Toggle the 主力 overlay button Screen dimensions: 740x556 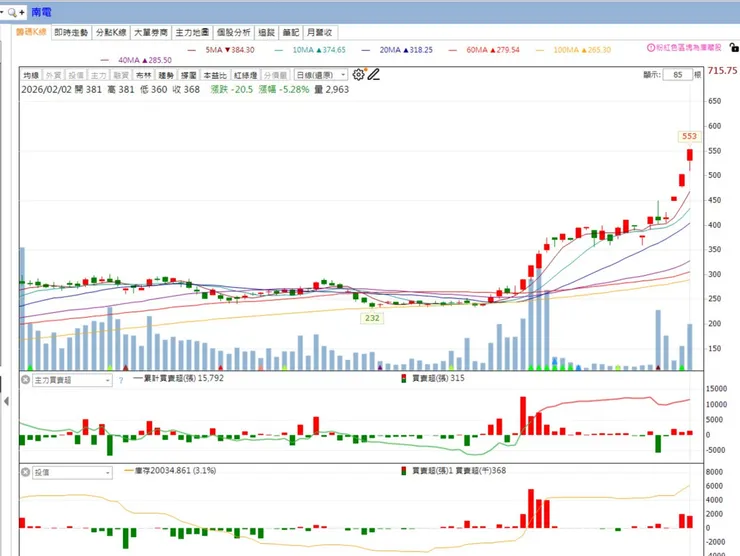tap(99, 76)
